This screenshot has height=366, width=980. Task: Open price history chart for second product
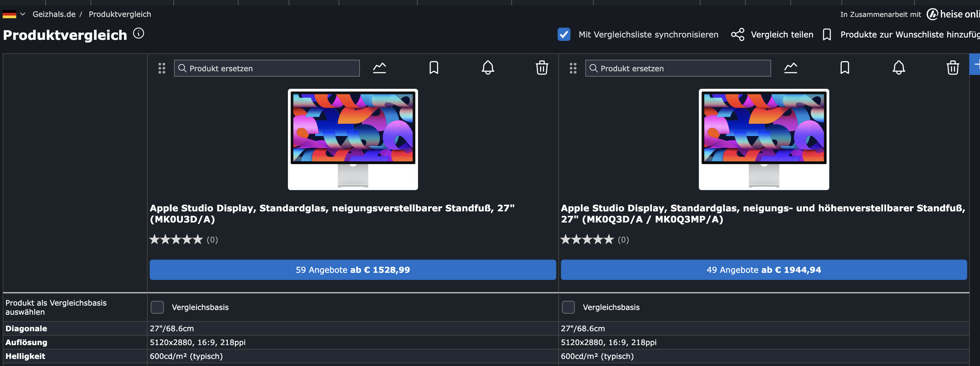pyautogui.click(x=790, y=68)
